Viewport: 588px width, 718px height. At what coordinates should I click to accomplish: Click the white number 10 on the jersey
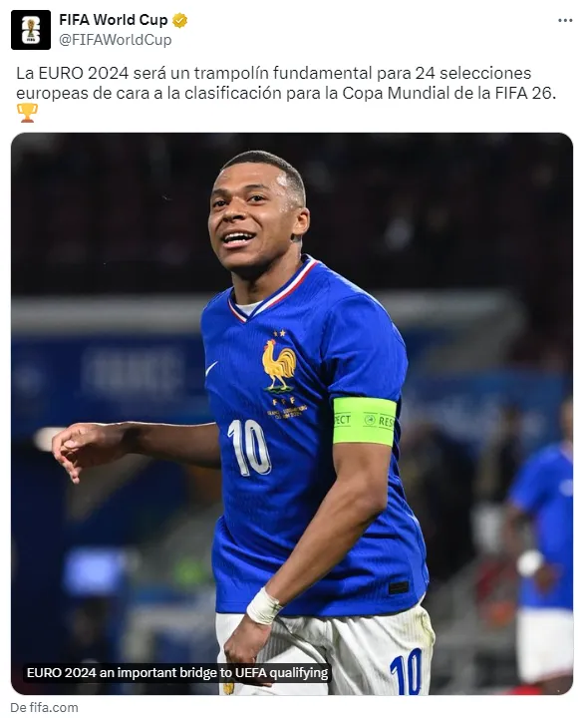[249, 448]
